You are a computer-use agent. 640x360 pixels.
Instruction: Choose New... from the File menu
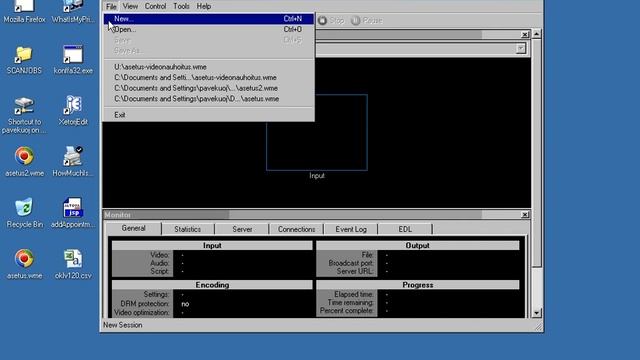click(x=209, y=19)
